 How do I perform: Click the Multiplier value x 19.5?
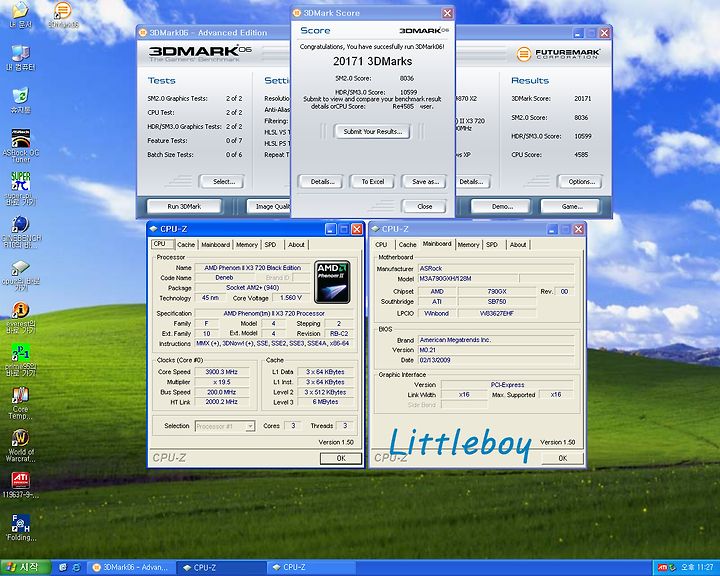pyautogui.click(x=222, y=382)
